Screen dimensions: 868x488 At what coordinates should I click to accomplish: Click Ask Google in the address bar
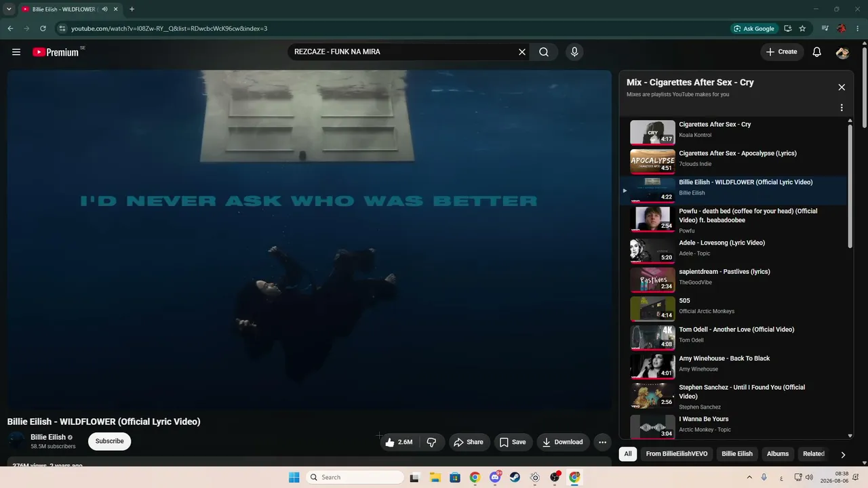(x=753, y=28)
